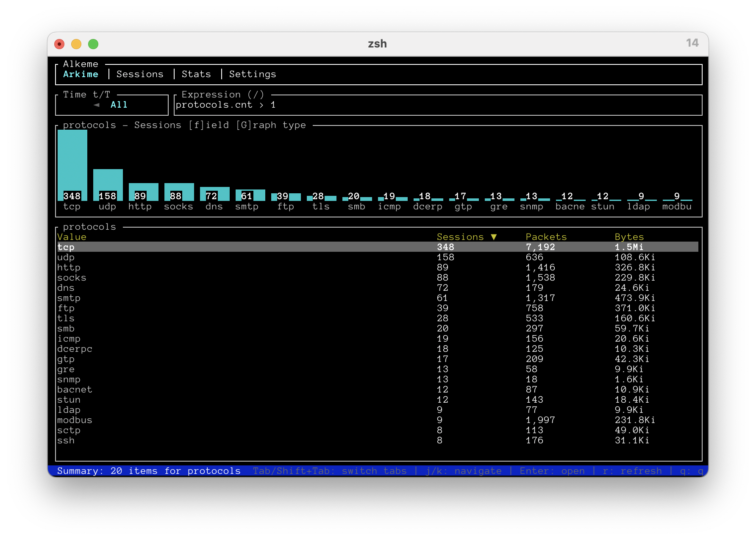Focus the Expression input field
This screenshot has height=540, width=756.
438,105
